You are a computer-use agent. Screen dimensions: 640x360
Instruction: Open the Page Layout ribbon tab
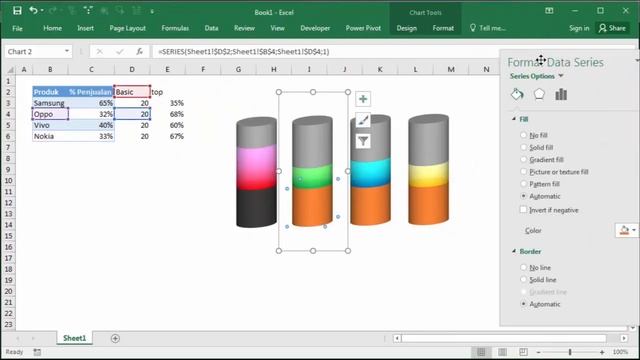[x=127, y=28]
